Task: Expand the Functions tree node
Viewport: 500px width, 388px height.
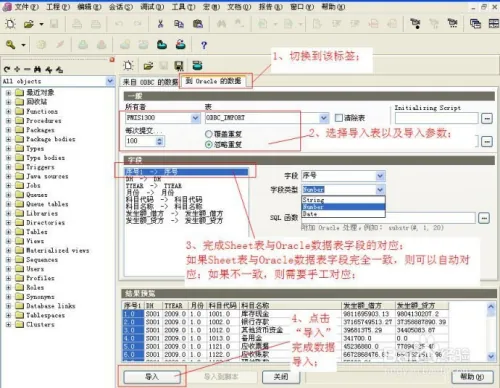Action: pyautogui.click(x=8, y=111)
